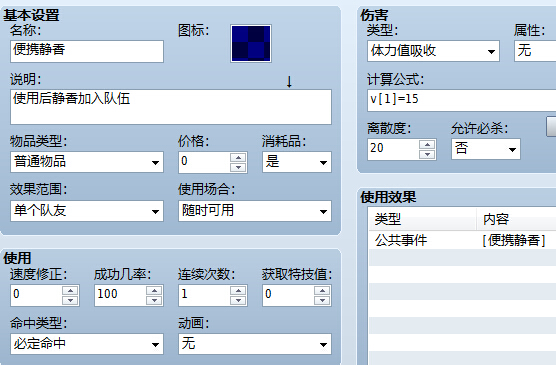Viewport: 556px width, 365px height.
Task: Click the 连续次数 field showing 1
Action: (x=204, y=295)
